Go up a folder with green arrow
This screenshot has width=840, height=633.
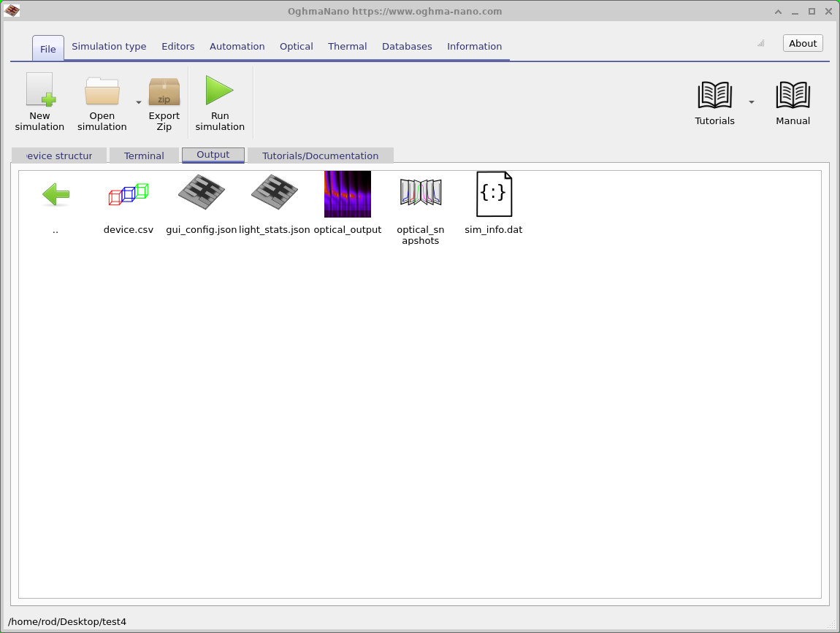(56, 194)
